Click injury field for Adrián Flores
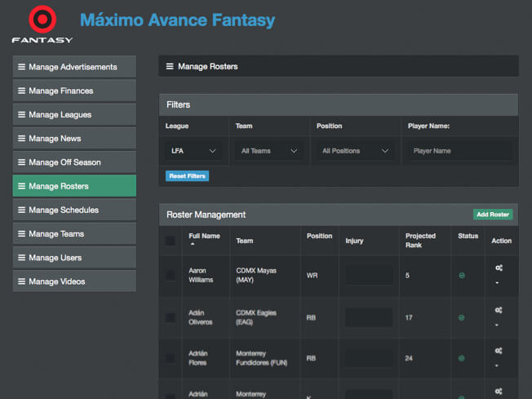 pos(369,358)
